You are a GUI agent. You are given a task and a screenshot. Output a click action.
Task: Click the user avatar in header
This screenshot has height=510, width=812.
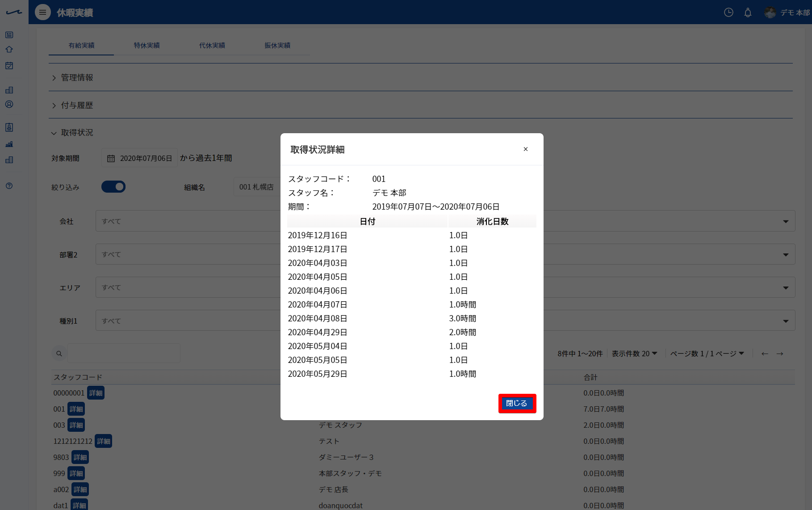(770, 13)
